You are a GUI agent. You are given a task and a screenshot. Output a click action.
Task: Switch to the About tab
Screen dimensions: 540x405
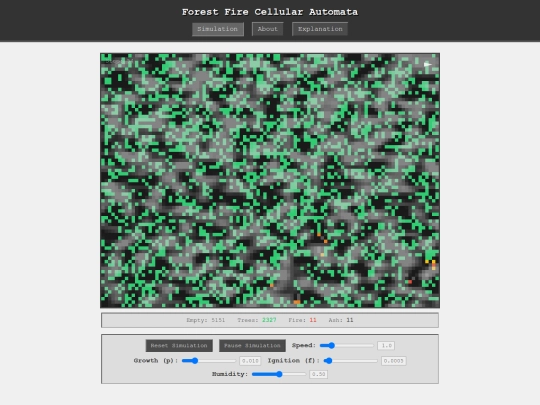[x=267, y=29]
